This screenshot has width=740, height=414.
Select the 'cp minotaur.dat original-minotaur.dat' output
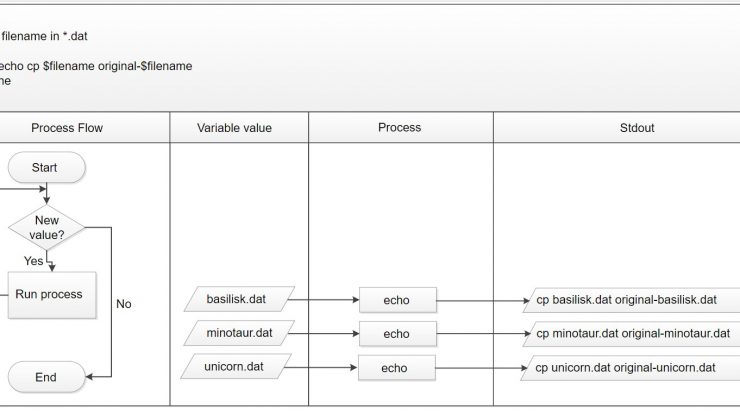pos(631,334)
